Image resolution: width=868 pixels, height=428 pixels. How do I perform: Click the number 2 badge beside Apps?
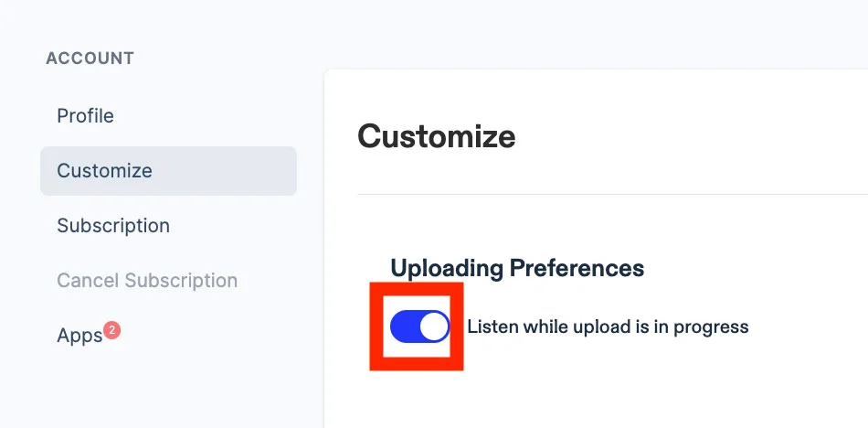tap(111, 331)
